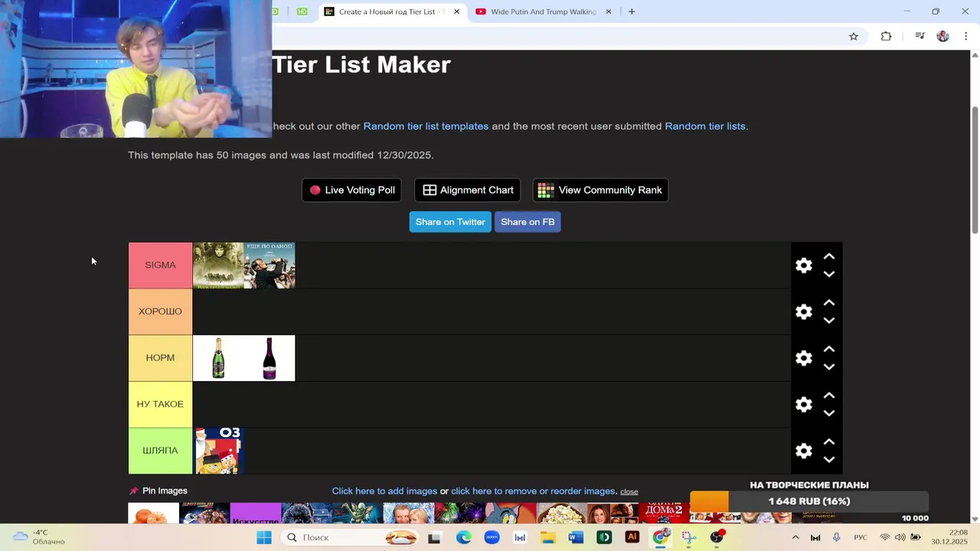This screenshot has height=551, width=980.
Task: Open Windows Start menu
Action: [264, 537]
